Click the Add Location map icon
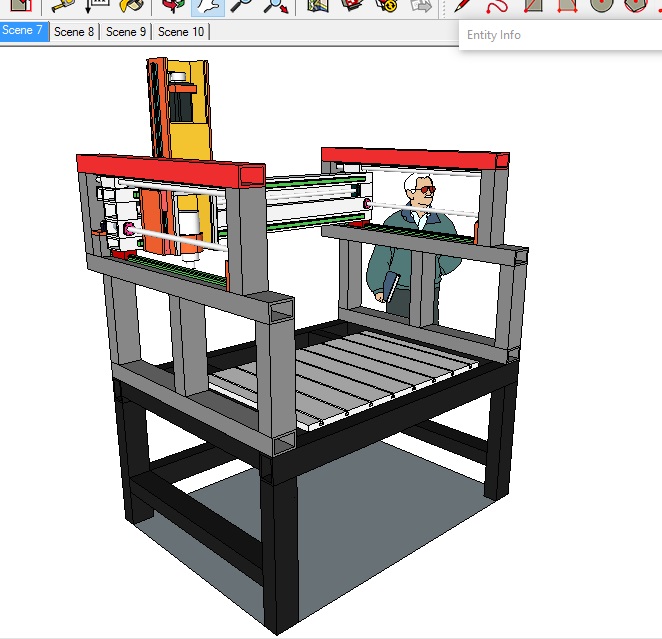This screenshot has height=639, width=662. pyautogui.click(x=317, y=6)
